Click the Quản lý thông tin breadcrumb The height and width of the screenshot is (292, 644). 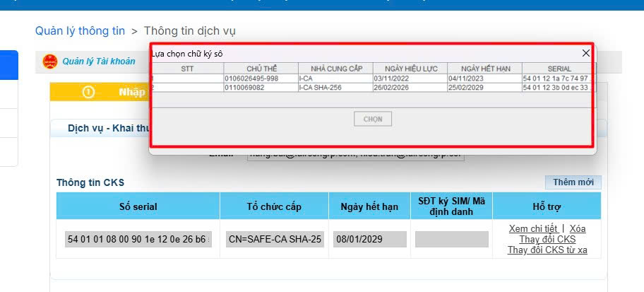pyautogui.click(x=80, y=30)
